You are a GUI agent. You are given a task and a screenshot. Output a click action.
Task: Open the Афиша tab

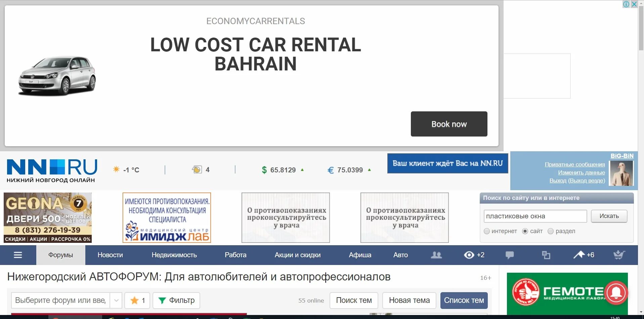pyautogui.click(x=360, y=255)
